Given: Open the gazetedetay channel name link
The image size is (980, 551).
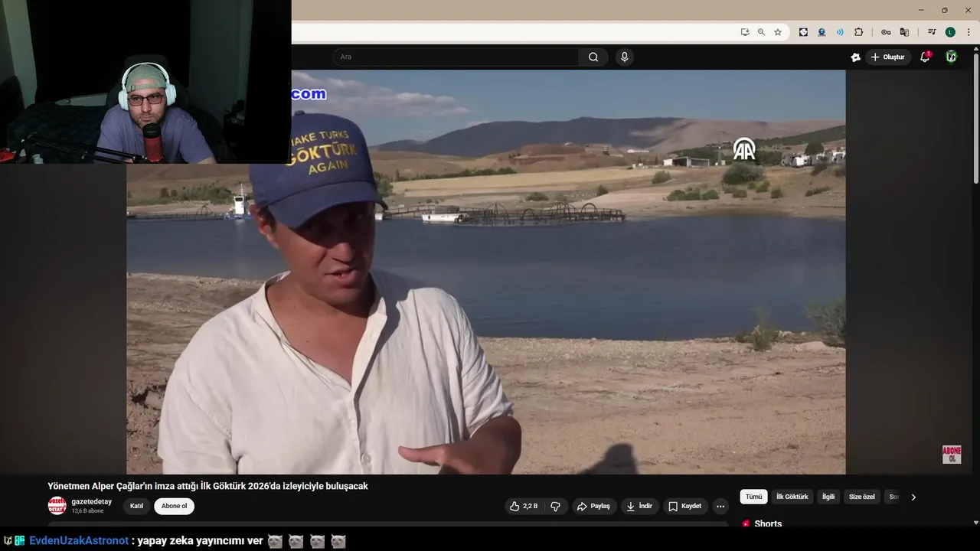Looking at the screenshot, I should 91,501.
